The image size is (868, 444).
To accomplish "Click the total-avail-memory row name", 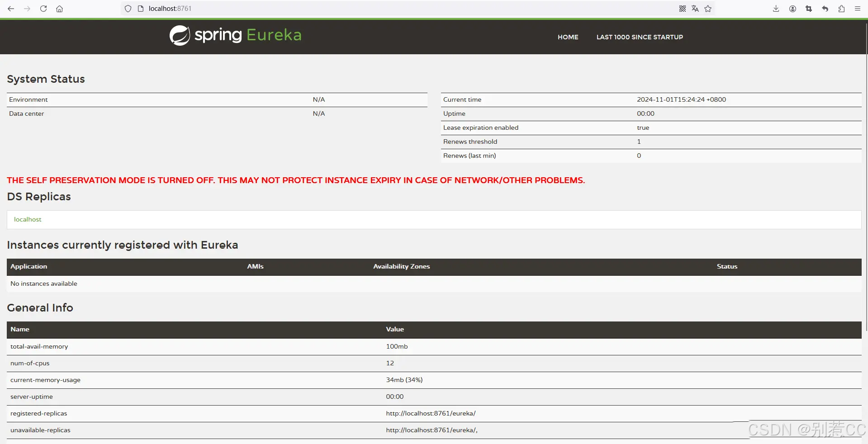I will tap(39, 346).
